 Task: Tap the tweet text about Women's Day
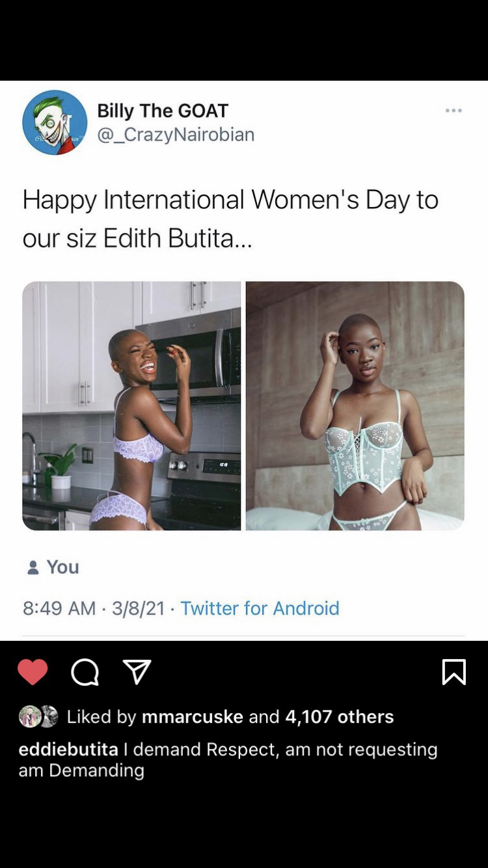coord(230,219)
